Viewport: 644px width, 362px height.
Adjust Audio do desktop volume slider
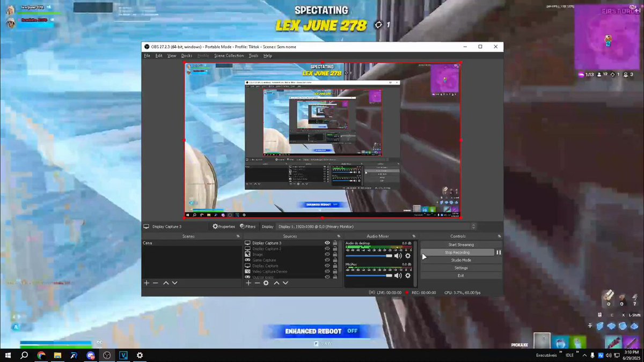tap(369, 256)
